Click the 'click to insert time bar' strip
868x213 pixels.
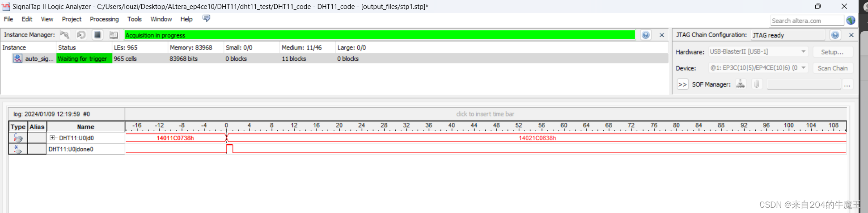[x=486, y=114]
